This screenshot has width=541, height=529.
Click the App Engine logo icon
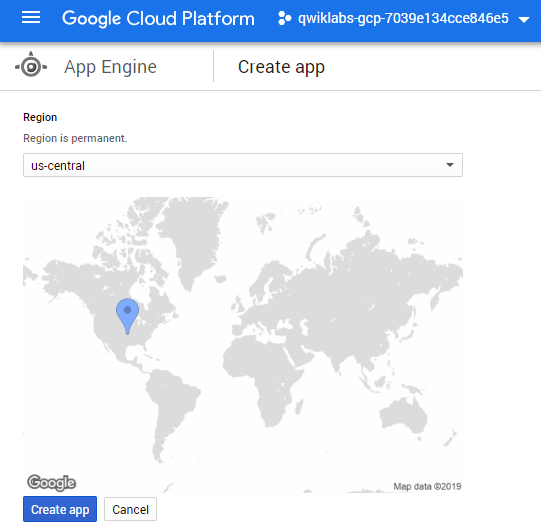[31, 65]
